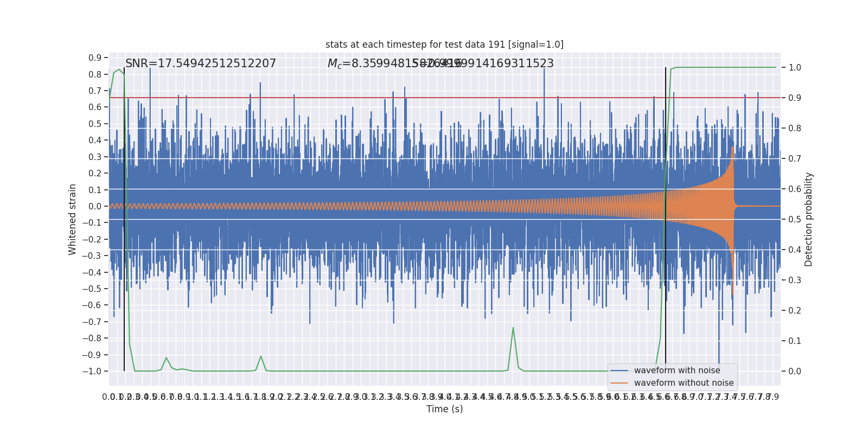The image size is (868, 434).
Task: Click the 'Time (s)' x-axis label
Action: coord(444,409)
